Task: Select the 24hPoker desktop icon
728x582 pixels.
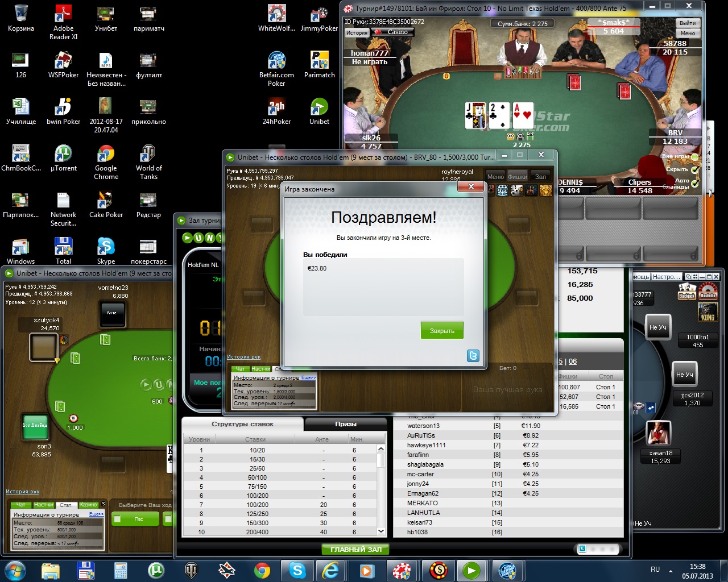Action: pos(276,111)
